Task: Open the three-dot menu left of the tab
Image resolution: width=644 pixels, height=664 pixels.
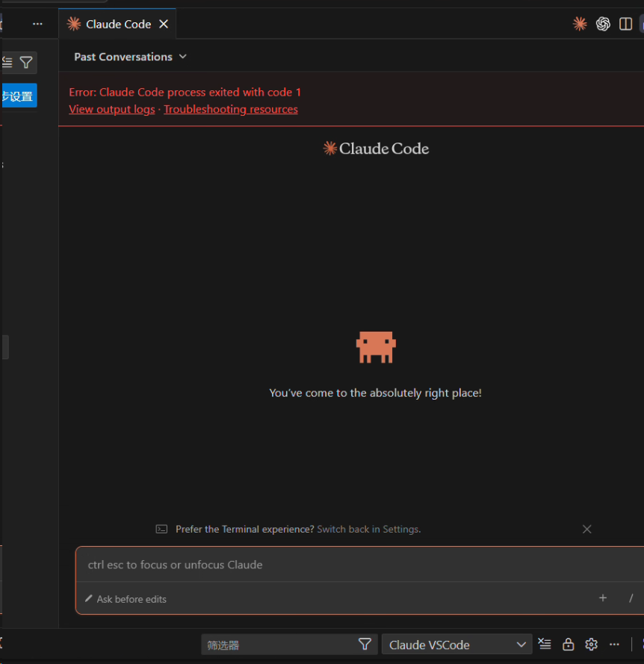Action: click(x=37, y=24)
